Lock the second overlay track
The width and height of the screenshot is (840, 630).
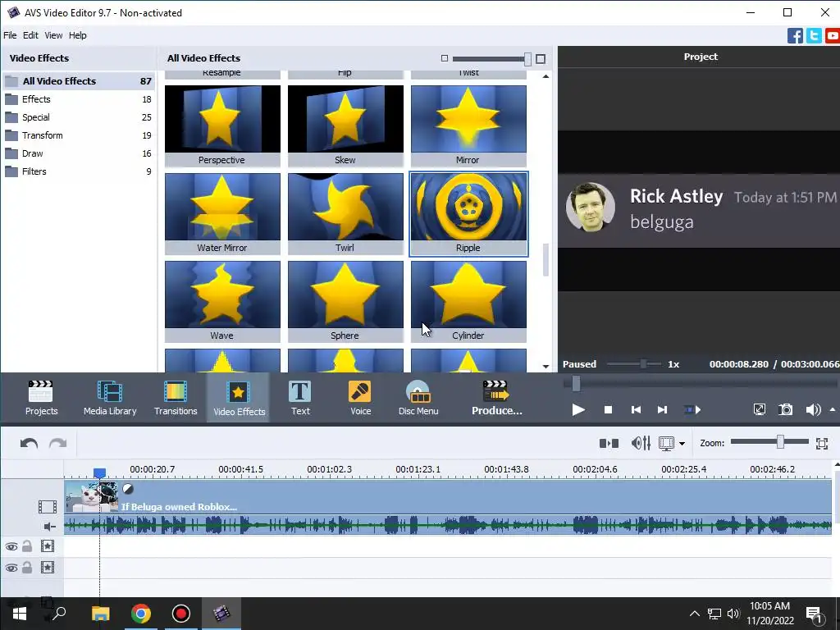click(x=27, y=568)
